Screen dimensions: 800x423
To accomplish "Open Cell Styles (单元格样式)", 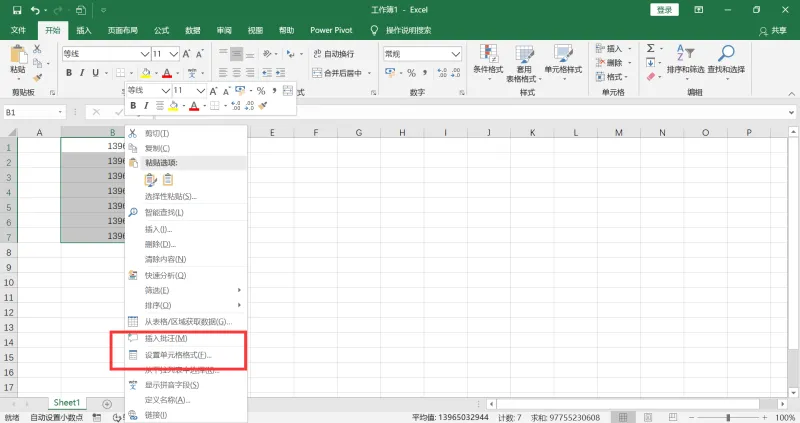I will tap(563, 62).
